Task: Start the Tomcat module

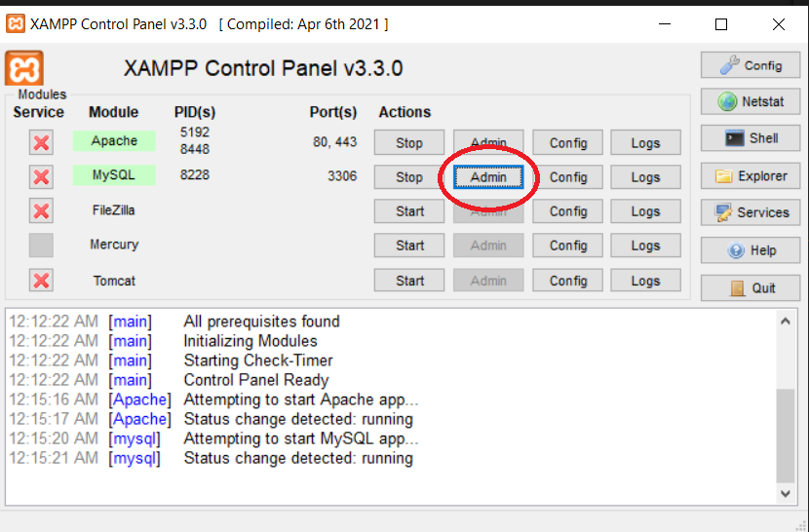Action: 409,281
